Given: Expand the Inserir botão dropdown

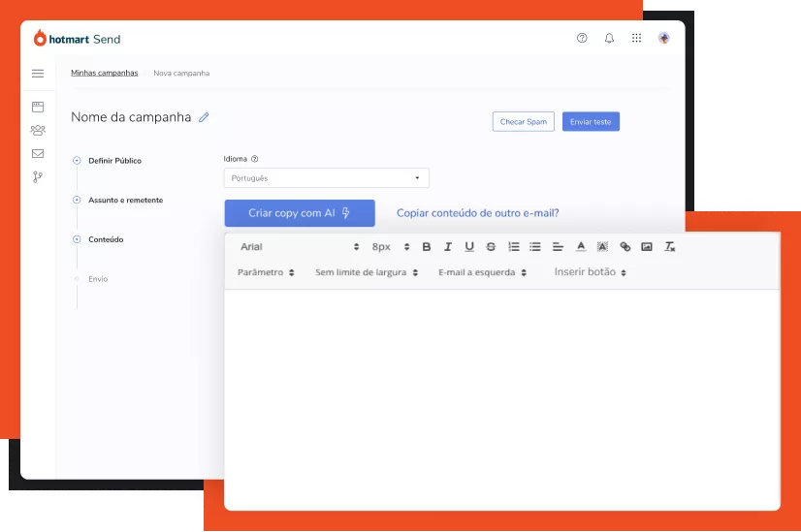Looking at the screenshot, I should (590, 272).
